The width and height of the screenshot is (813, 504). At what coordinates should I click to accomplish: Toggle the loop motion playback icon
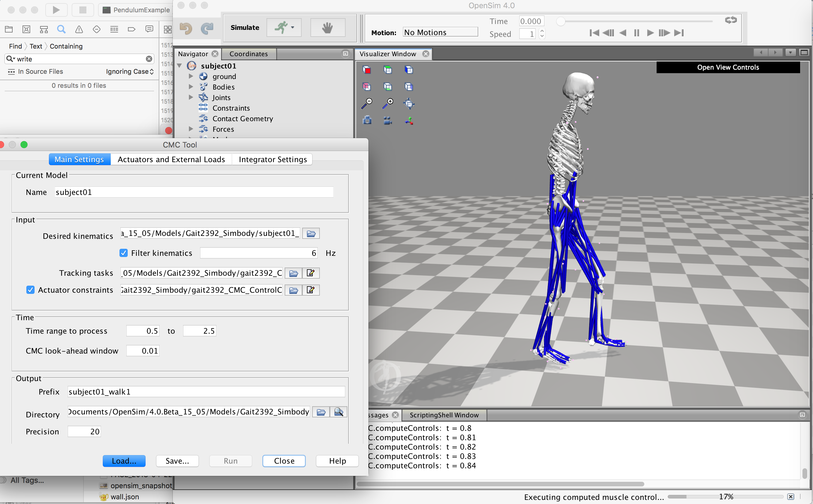click(x=731, y=20)
